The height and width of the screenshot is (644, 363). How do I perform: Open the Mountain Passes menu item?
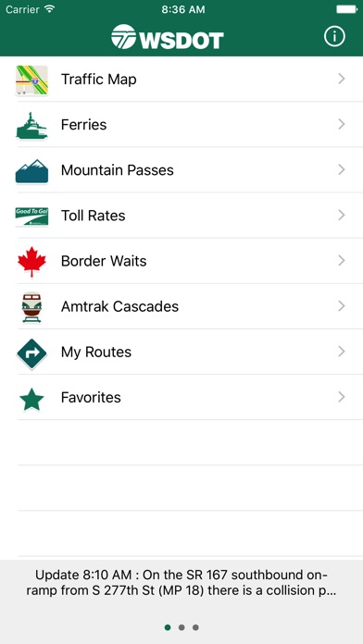tap(190, 170)
